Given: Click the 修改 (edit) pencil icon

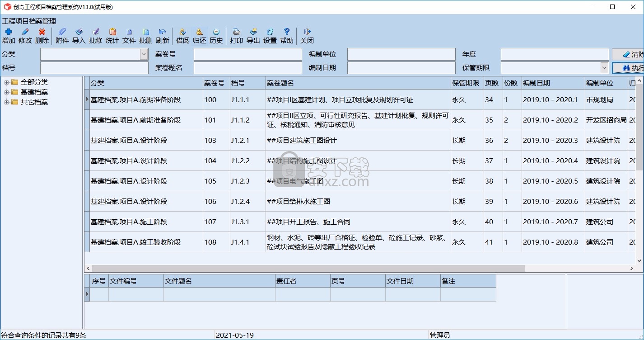Looking at the screenshot, I should (25, 36).
